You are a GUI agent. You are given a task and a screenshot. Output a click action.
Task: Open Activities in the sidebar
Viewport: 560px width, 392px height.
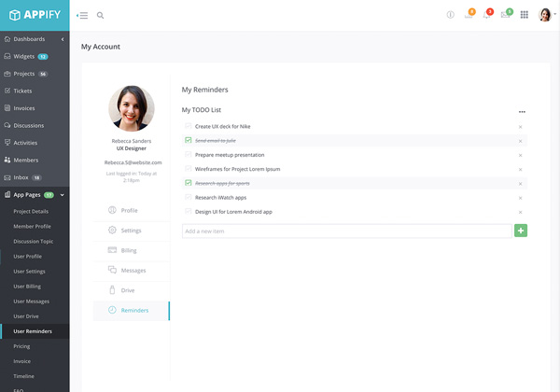[35, 143]
